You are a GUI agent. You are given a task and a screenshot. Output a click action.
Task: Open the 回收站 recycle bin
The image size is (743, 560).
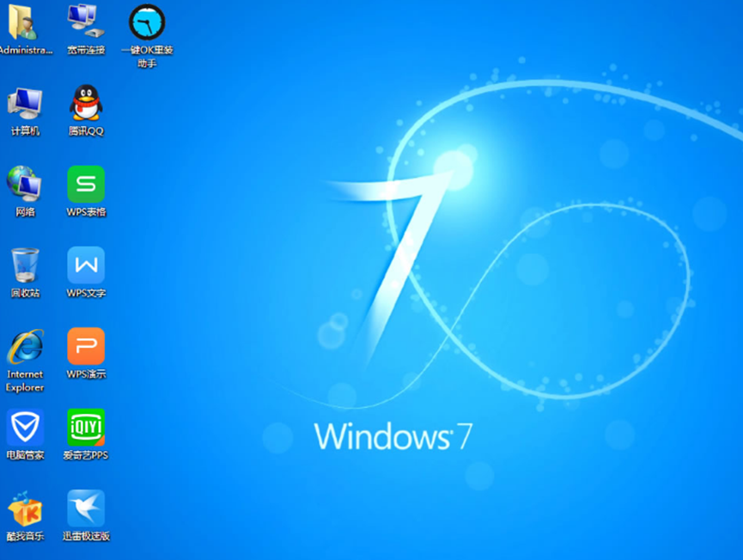[25, 265]
